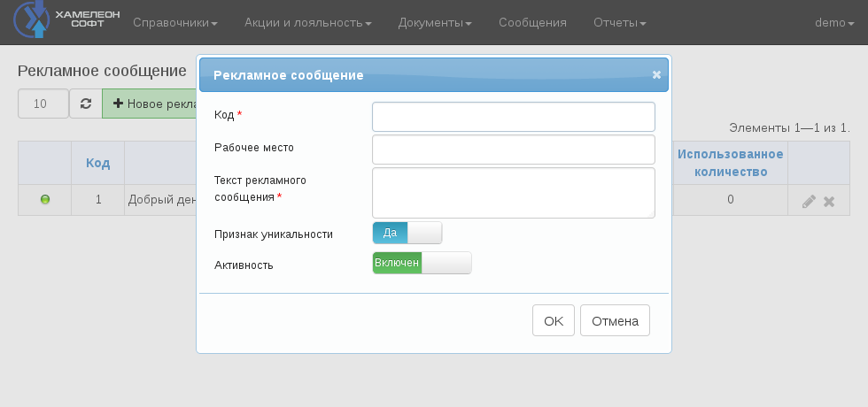Image resolution: width=868 pixels, height=407 pixels.
Task: Click the page size field showing 10
Action: click(43, 104)
